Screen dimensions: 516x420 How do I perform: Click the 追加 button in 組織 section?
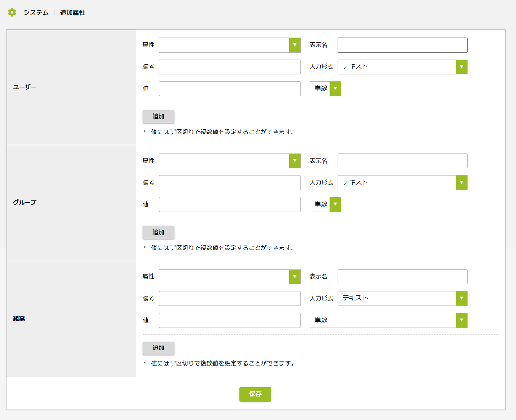[159, 348]
